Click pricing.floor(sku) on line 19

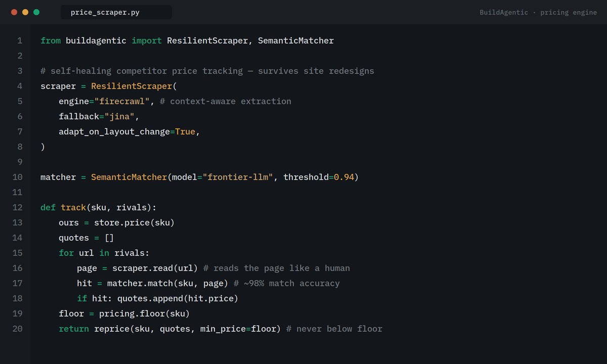(x=145, y=313)
